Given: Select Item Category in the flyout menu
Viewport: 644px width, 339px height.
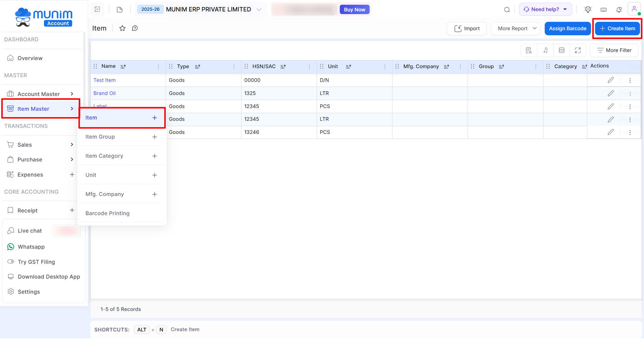Looking at the screenshot, I should click(x=104, y=156).
